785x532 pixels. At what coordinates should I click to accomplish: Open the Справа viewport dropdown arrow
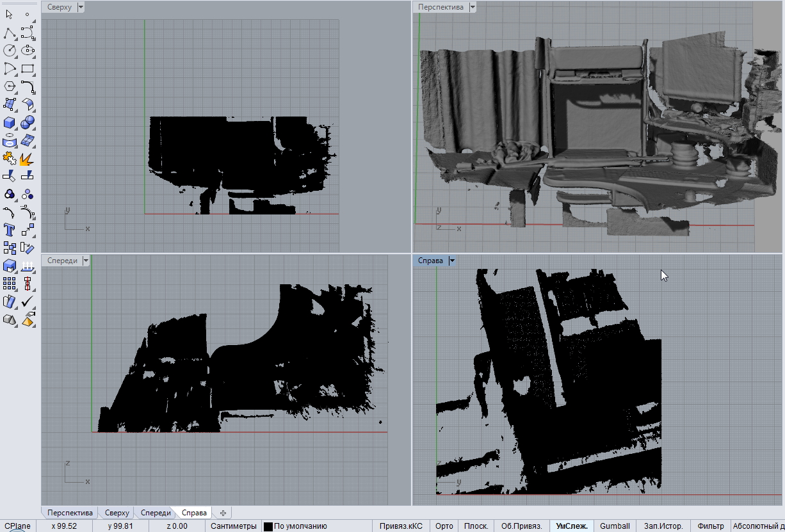click(452, 261)
